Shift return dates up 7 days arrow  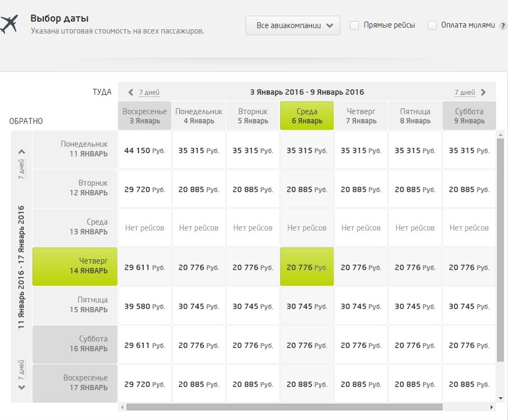pyautogui.click(x=22, y=152)
